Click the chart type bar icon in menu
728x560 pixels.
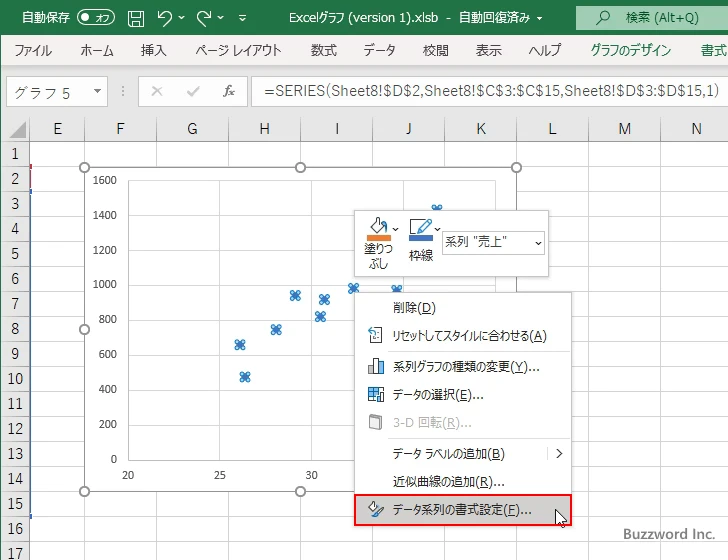376,366
